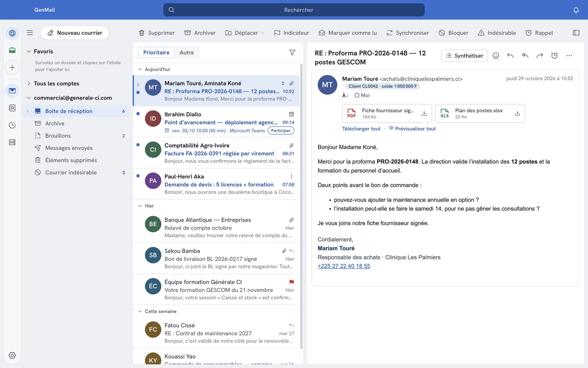
Task: Open more actions ellipsis menu
Action: 569,56
